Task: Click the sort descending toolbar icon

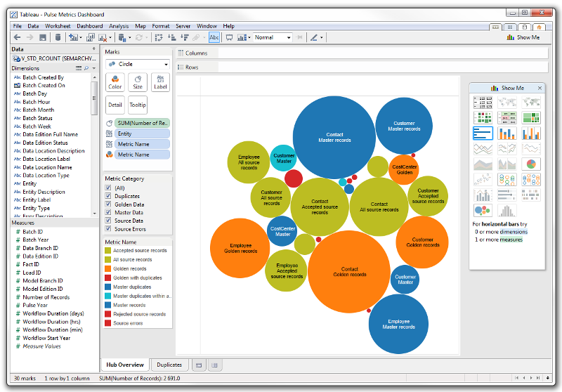Action: (x=184, y=37)
